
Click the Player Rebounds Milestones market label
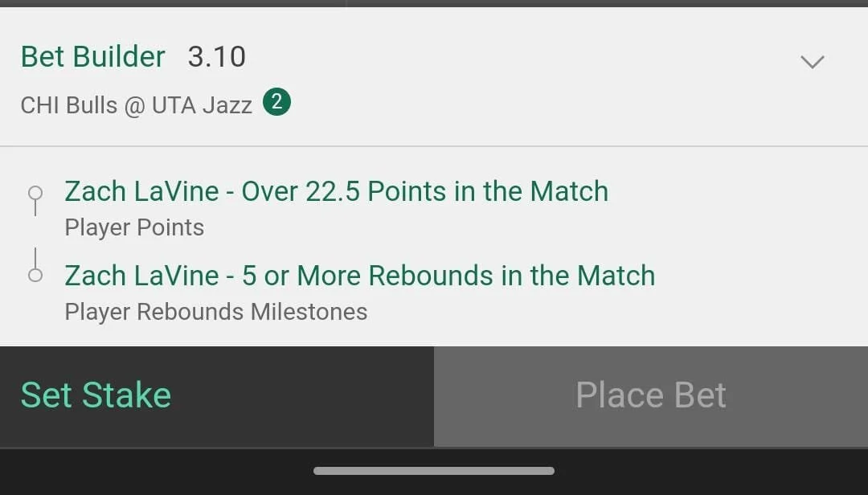(216, 312)
